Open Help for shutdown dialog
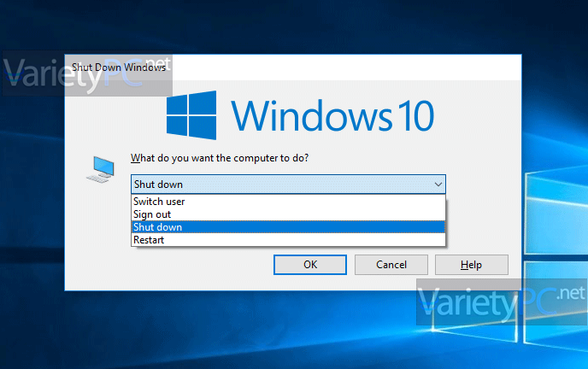 click(x=472, y=265)
